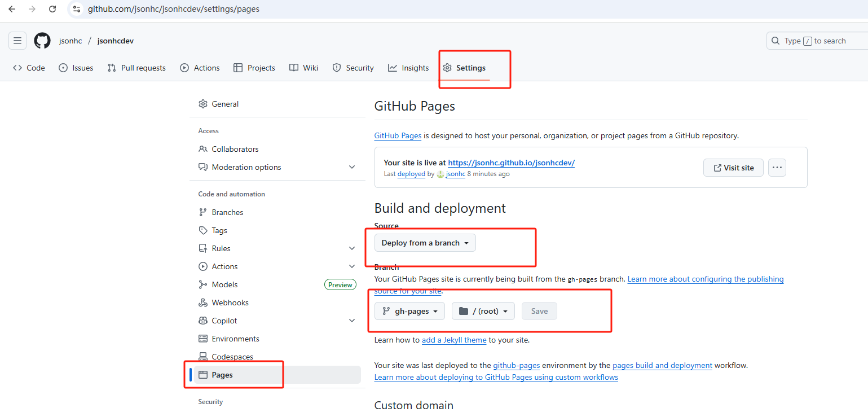Viewport: 868px width, 412px height.
Task: Open Models settings in sidebar
Action: pyautogui.click(x=277, y=284)
